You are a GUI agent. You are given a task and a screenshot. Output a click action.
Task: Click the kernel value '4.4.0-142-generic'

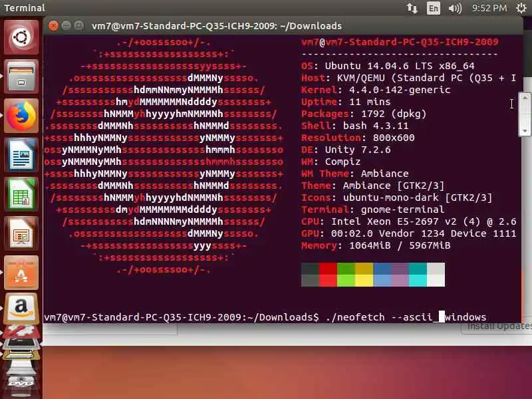pyautogui.click(x=400, y=90)
